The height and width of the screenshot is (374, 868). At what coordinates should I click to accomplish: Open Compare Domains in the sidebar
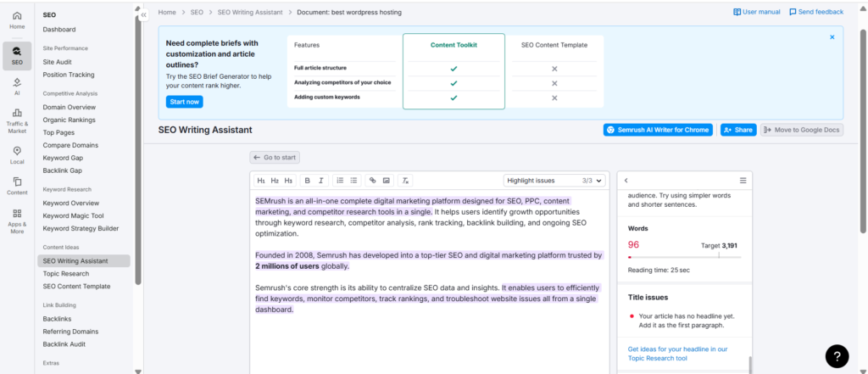70,146
